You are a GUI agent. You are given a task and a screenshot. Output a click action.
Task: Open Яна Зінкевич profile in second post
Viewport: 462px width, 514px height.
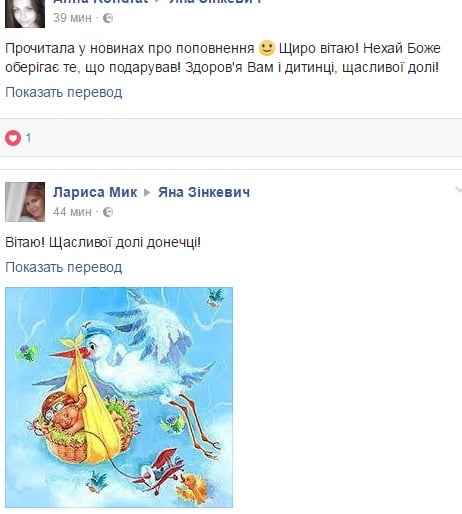click(204, 192)
